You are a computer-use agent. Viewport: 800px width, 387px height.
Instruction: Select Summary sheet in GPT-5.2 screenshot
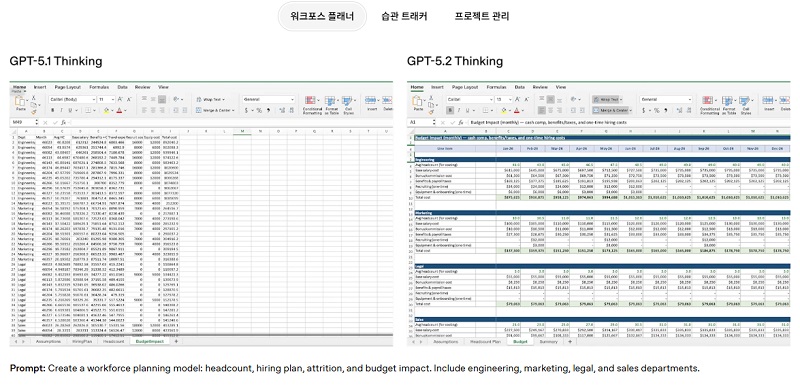(x=549, y=342)
